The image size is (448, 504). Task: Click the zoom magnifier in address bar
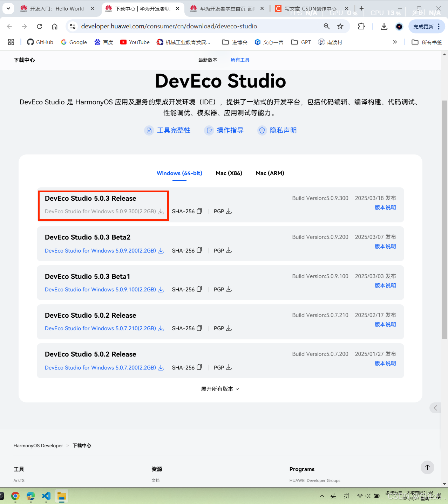coord(327,26)
